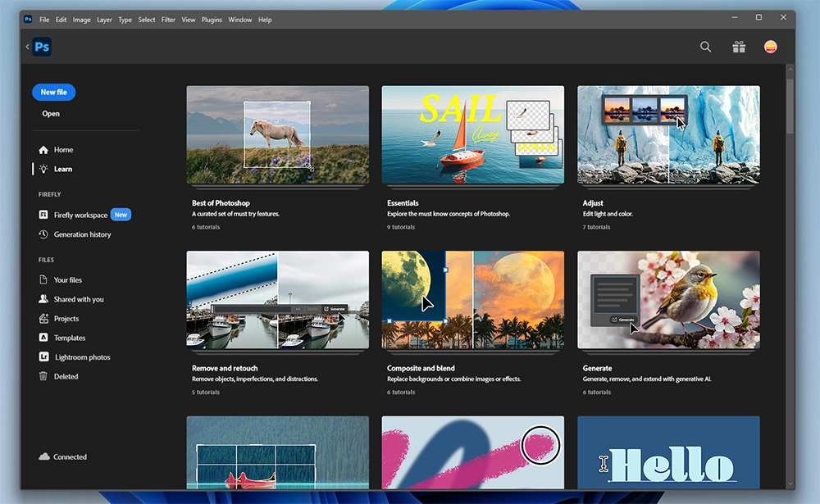
Task: Click the Lightroom photos Lr icon
Action: point(44,357)
